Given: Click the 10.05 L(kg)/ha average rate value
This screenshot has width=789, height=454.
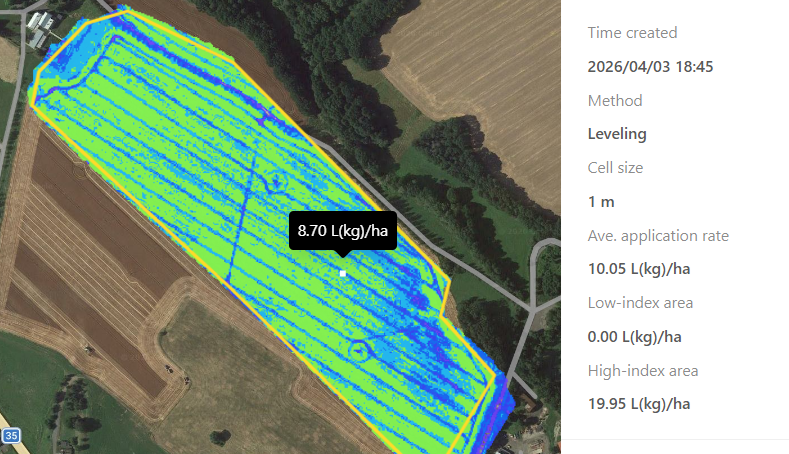Looking at the screenshot, I should click(639, 269).
